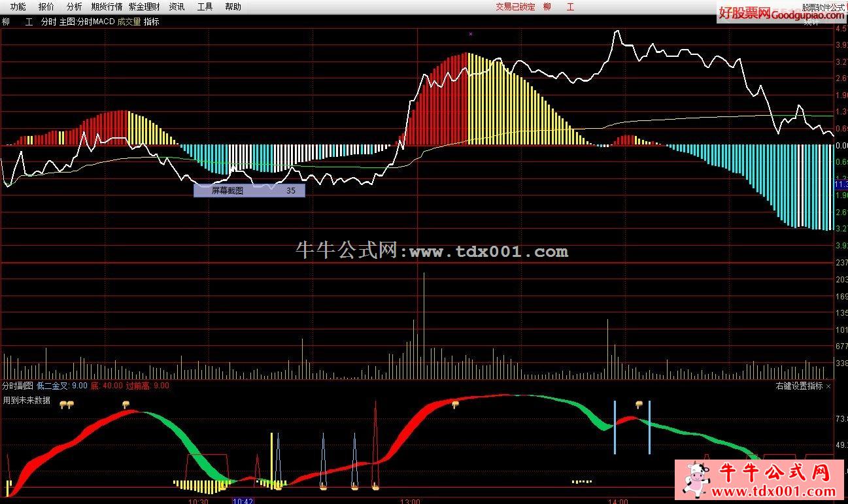The height and width of the screenshot is (504, 848).
Task: Switch to the 分时 chart tab
Action: (x=48, y=22)
